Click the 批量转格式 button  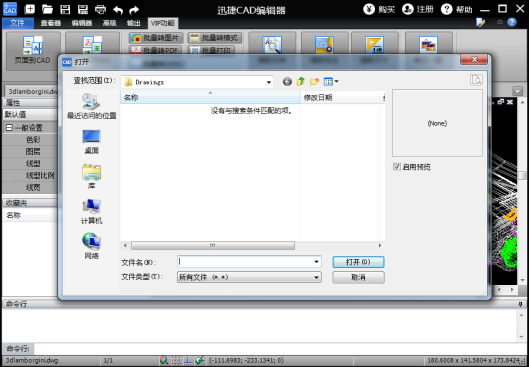(215, 38)
